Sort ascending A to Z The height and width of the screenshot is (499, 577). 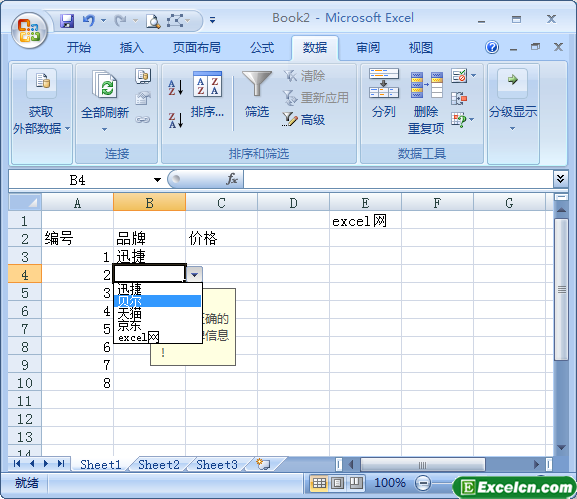tap(176, 87)
